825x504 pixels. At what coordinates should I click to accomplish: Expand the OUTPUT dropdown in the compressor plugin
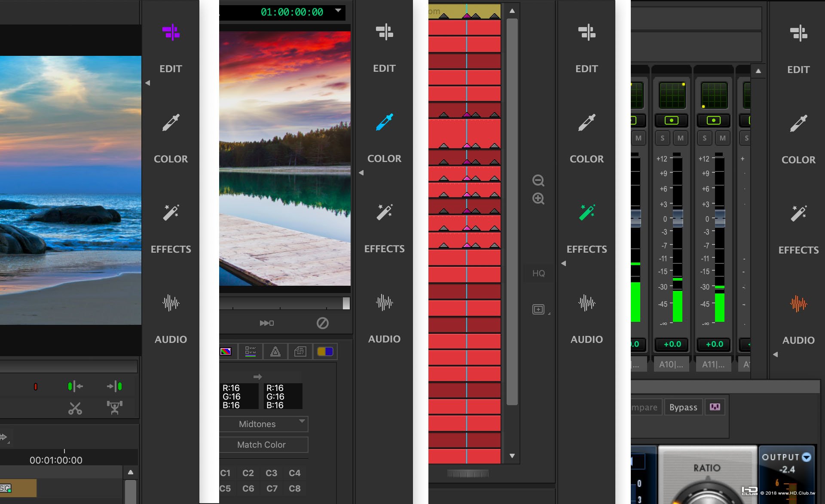point(807,457)
